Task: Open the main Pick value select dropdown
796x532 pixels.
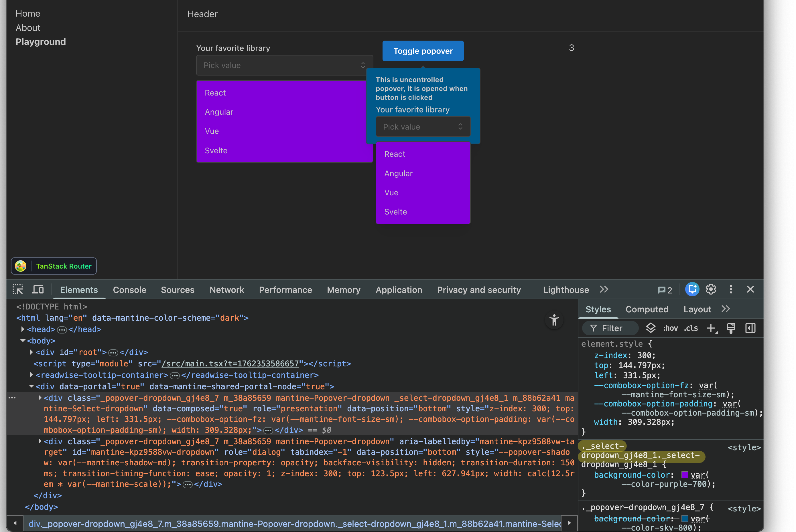Action: [x=284, y=65]
